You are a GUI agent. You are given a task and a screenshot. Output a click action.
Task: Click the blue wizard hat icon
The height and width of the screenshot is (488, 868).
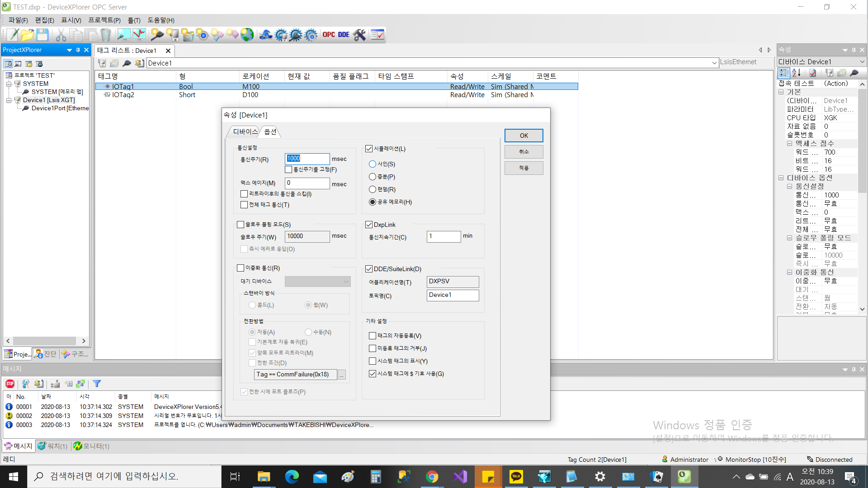[266, 35]
